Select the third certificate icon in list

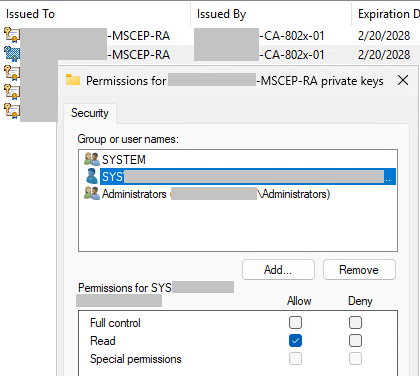(12, 73)
